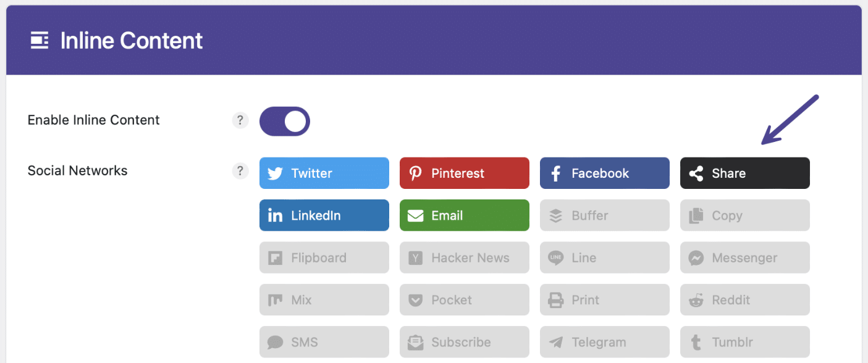The width and height of the screenshot is (868, 363).
Task: Click the Messenger network icon
Action: tap(744, 257)
